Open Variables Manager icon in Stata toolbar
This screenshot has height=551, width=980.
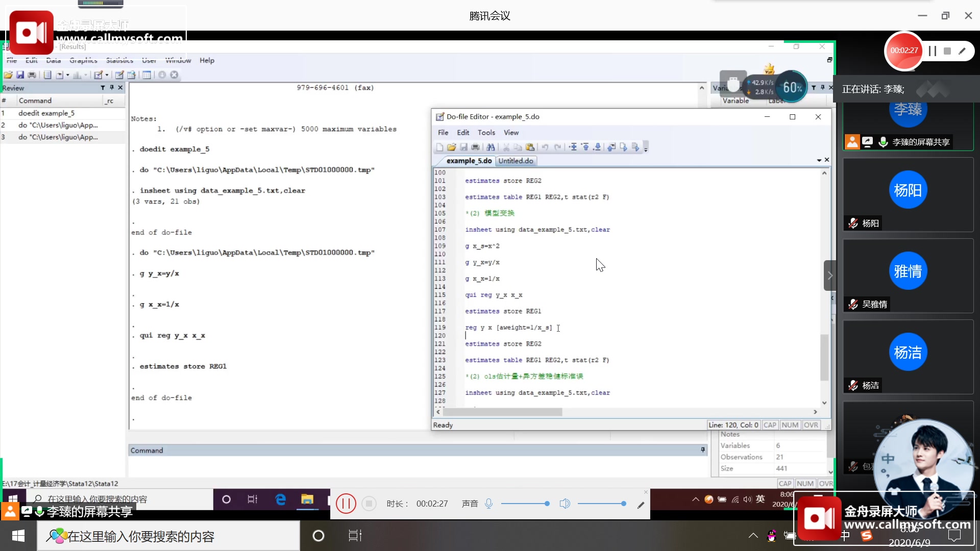point(146,75)
